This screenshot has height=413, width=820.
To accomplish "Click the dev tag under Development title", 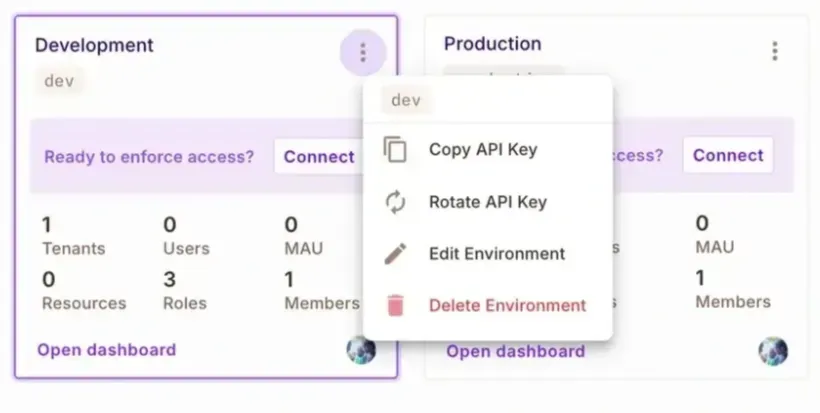I will coord(58,81).
